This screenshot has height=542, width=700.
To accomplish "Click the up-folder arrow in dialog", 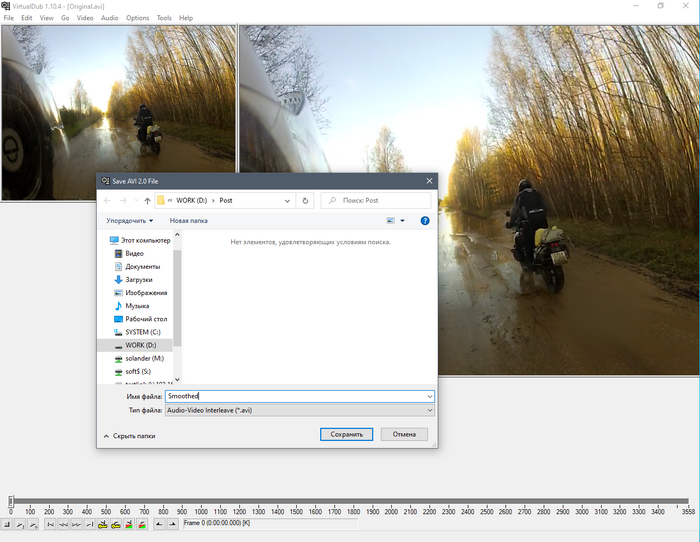I will click(147, 201).
